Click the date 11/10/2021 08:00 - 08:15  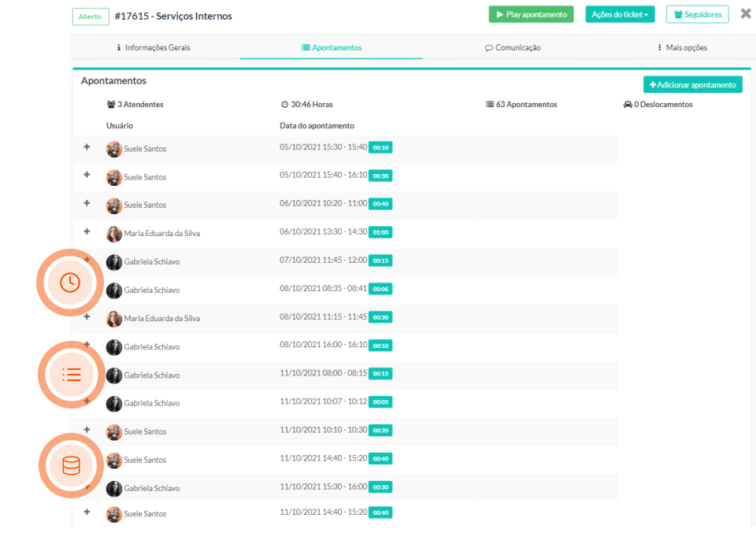pos(323,373)
